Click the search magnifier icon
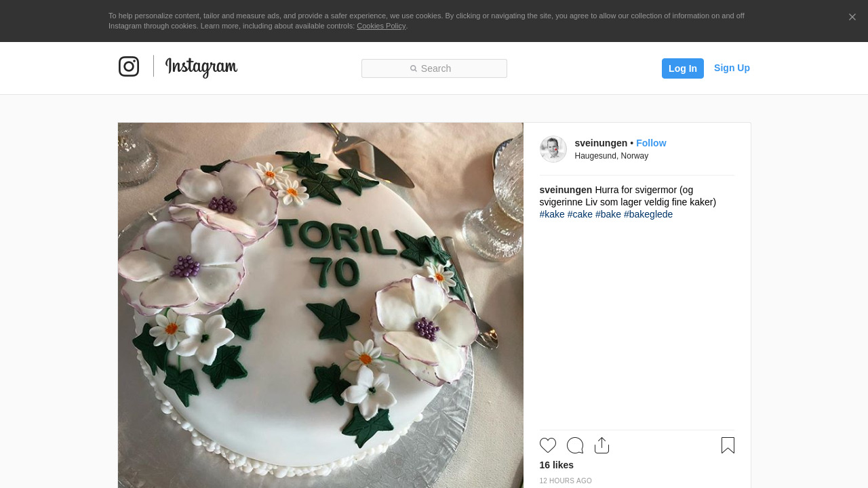Viewport: 868px width, 488px height. [414, 68]
